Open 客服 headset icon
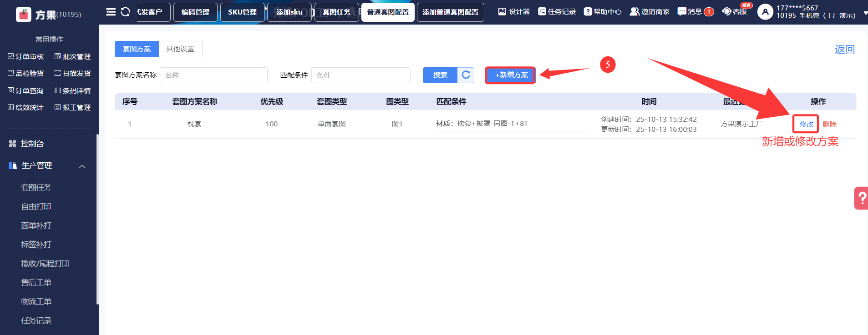 click(727, 11)
